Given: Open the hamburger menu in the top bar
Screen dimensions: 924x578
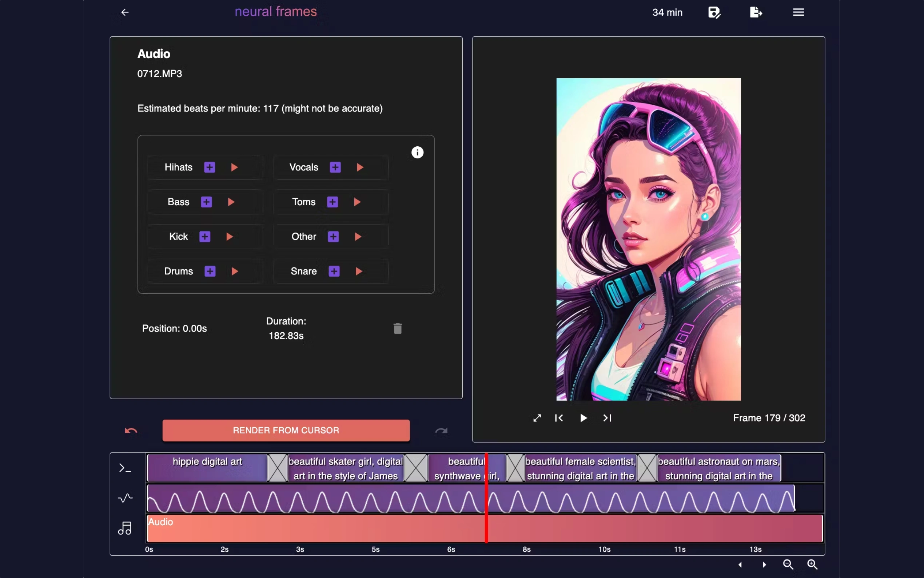Looking at the screenshot, I should [798, 12].
